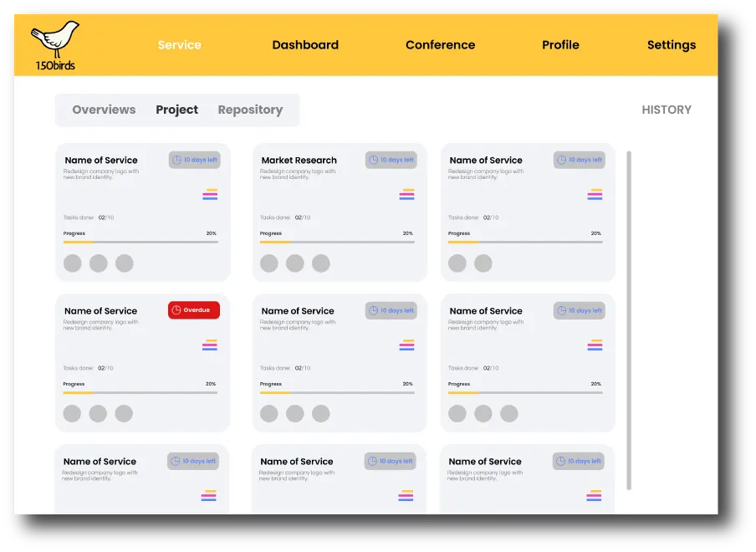Click the Progress label on the Overdue card
Viewport: 756px width, 552px height.
pos(74,384)
